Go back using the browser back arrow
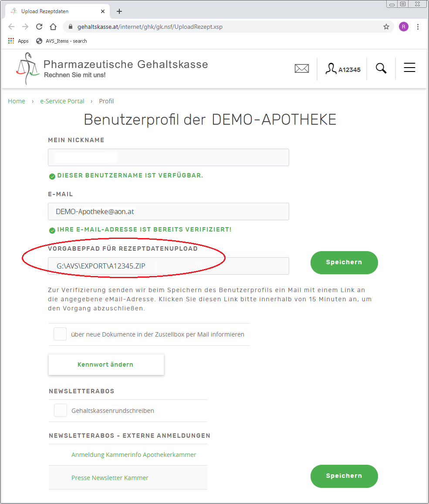This screenshot has width=429, height=504. pyautogui.click(x=11, y=27)
